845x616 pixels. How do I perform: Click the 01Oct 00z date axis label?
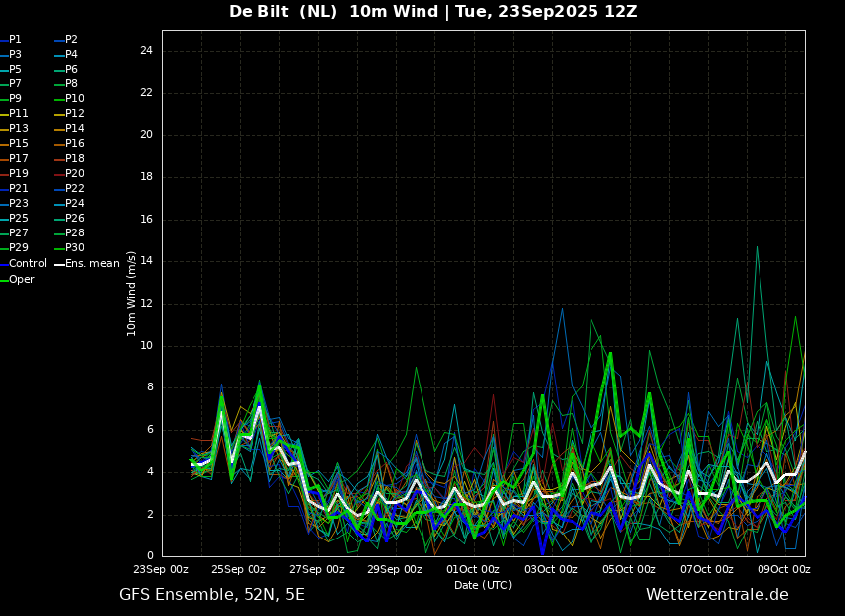pyautogui.click(x=473, y=570)
